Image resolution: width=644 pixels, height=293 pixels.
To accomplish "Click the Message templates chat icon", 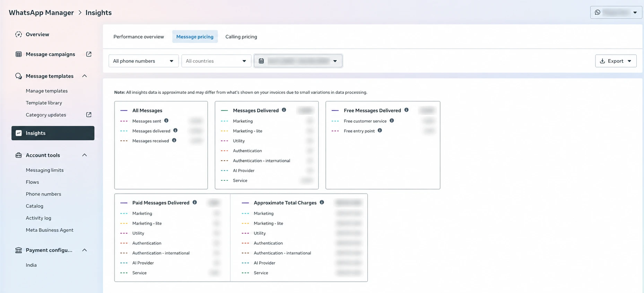I will (x=19, y=76).
